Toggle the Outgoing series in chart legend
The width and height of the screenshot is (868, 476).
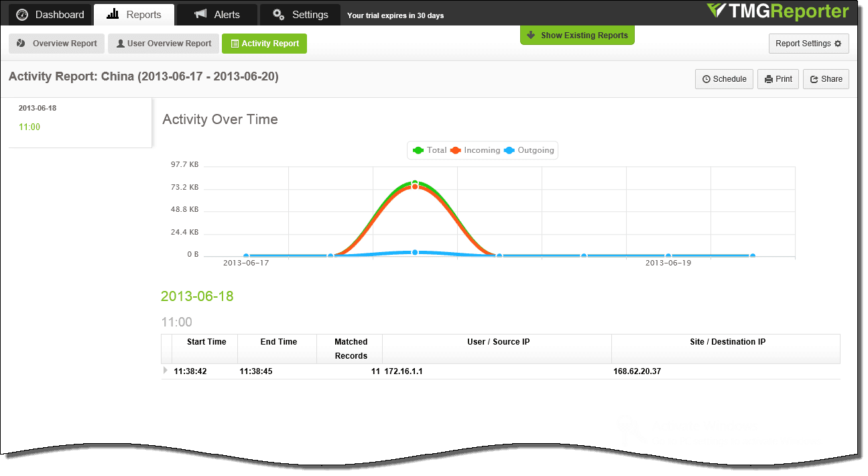click(x=529, y=150)
